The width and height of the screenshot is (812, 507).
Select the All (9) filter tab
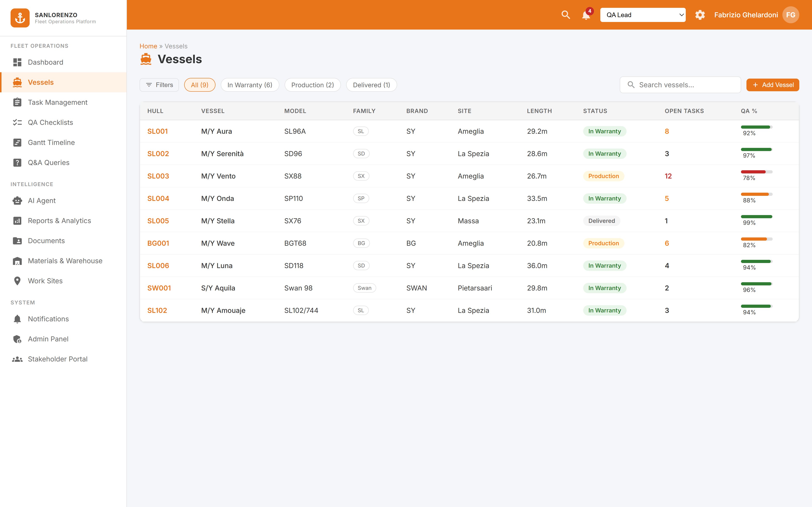coord(200,85)
